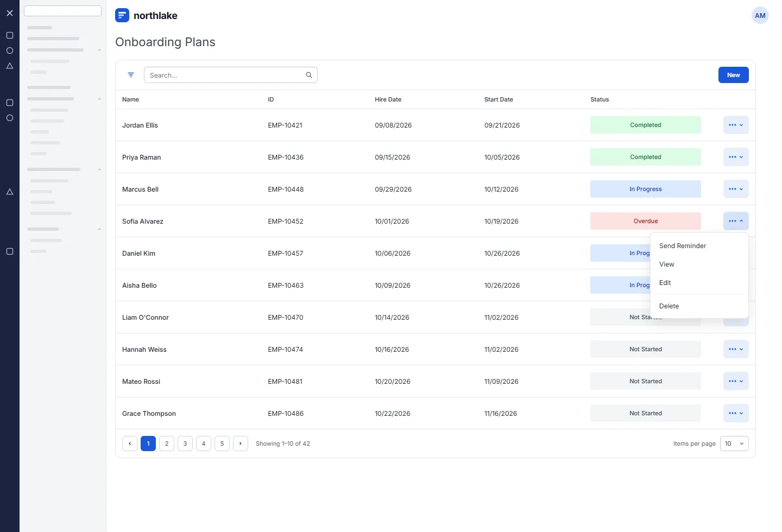
Task: Click the search magnifier icon
Action: pyautogui.click(x=309, y=75)
